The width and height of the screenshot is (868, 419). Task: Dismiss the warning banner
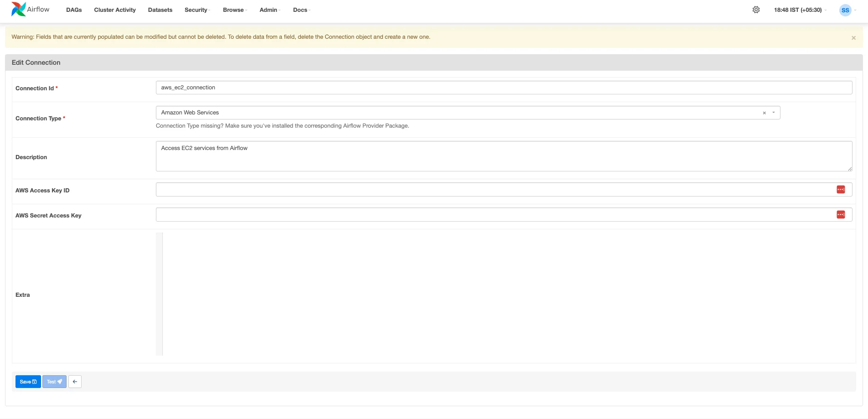(x=853, y=38)
